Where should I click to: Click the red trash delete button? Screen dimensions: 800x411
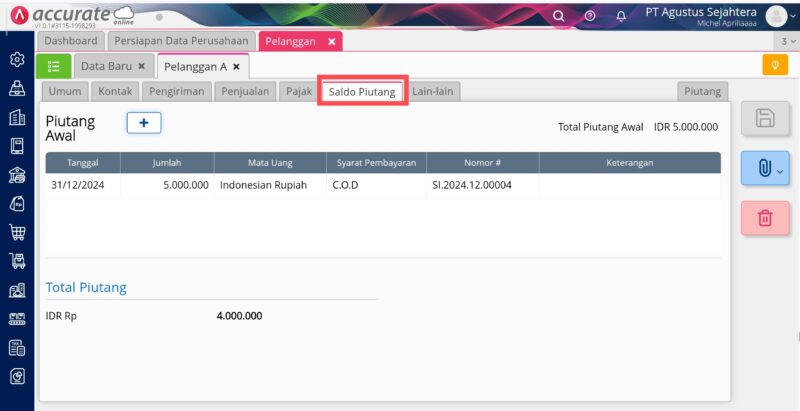[765, 218]
